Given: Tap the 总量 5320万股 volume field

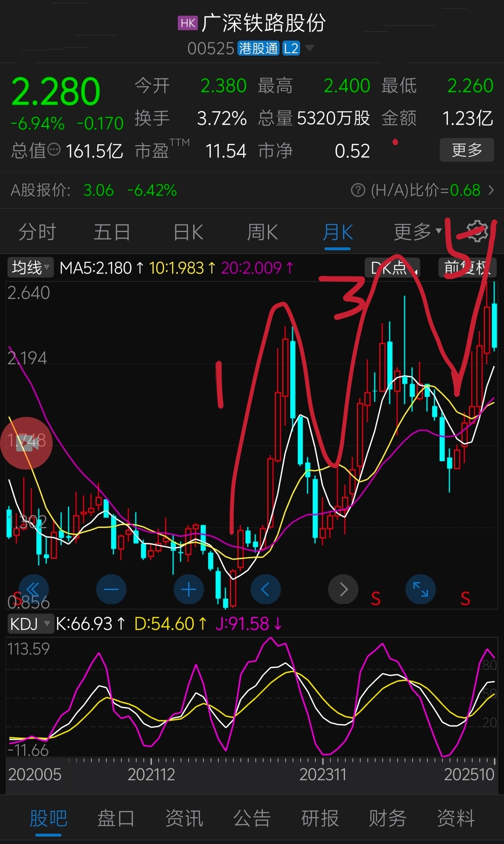Looking at the screenshot, I should click(x=314, y=119).
